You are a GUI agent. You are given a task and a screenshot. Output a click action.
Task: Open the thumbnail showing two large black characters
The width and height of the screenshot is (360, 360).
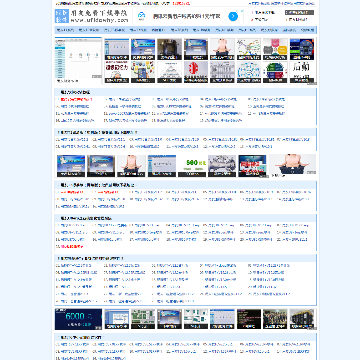coord(301,72)
